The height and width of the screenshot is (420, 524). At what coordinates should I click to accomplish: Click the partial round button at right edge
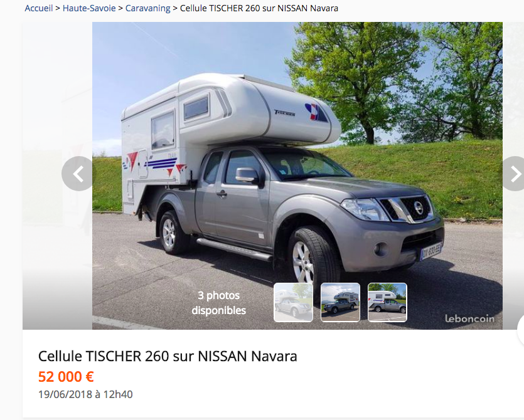tap(521, 330)
